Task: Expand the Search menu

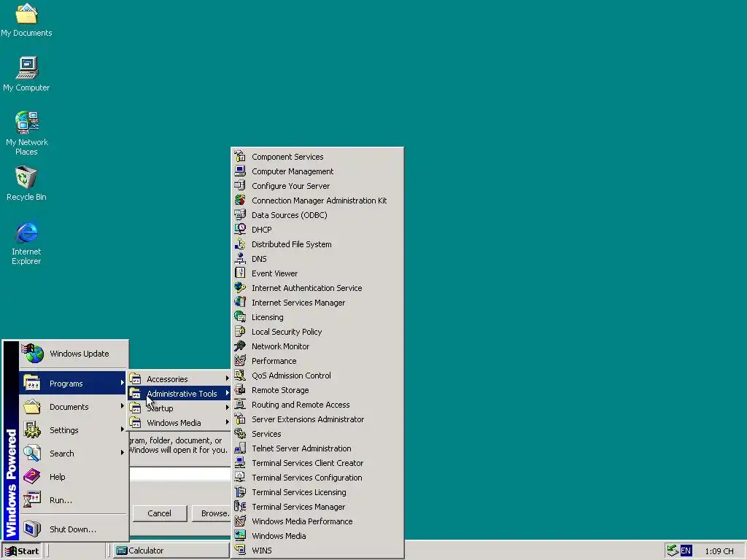Action: [x=73, y=454]
